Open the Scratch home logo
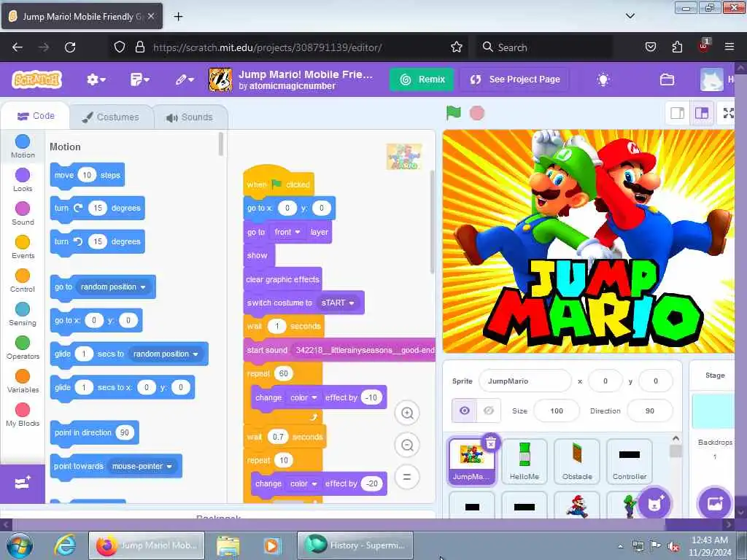The width and height of the screenshot is (747, 560). (37, 79)
